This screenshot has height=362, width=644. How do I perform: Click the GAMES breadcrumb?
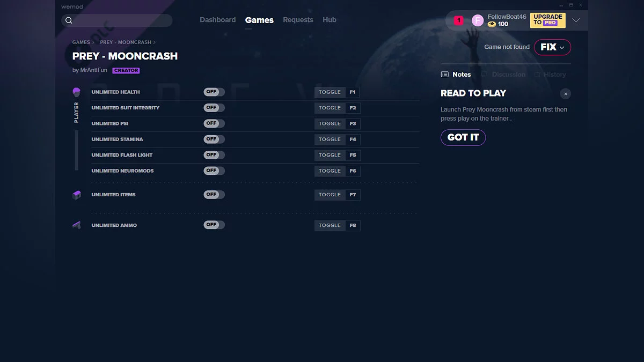pyautogui.click(x=81, y=42)
